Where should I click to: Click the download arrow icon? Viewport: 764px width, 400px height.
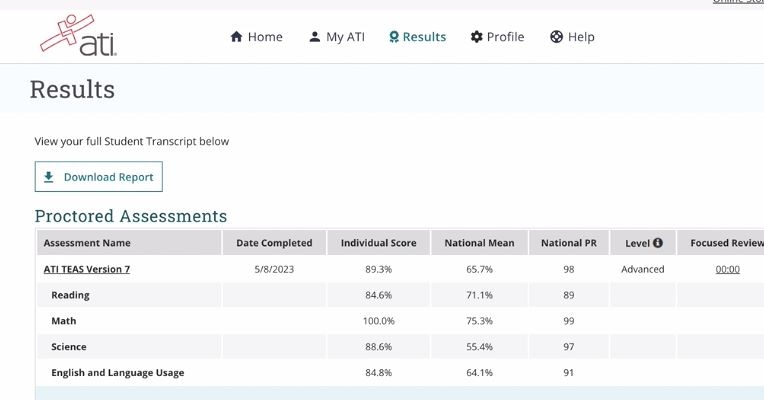[x=49, y=177]
